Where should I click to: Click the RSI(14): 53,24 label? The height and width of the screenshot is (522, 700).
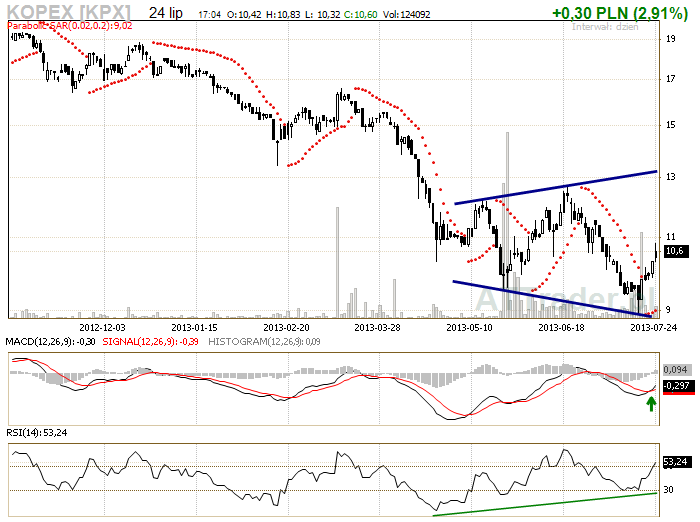[37, 432]
